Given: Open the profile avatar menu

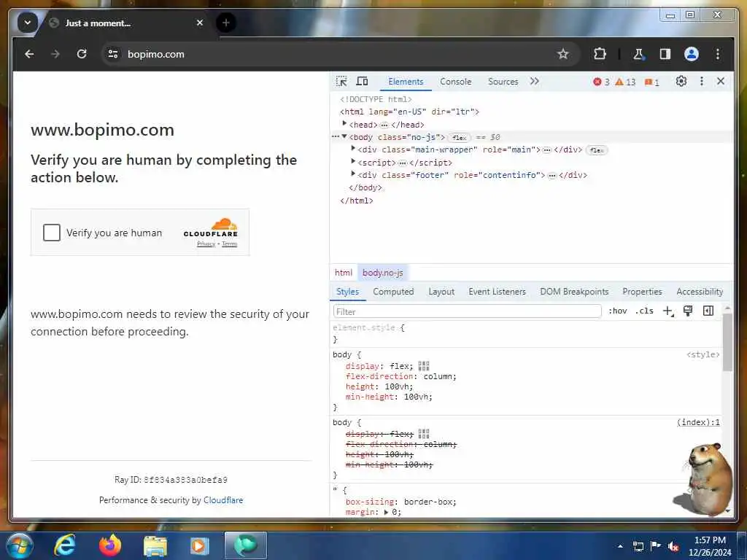Looking at the screenshot, I should [692, 54].
